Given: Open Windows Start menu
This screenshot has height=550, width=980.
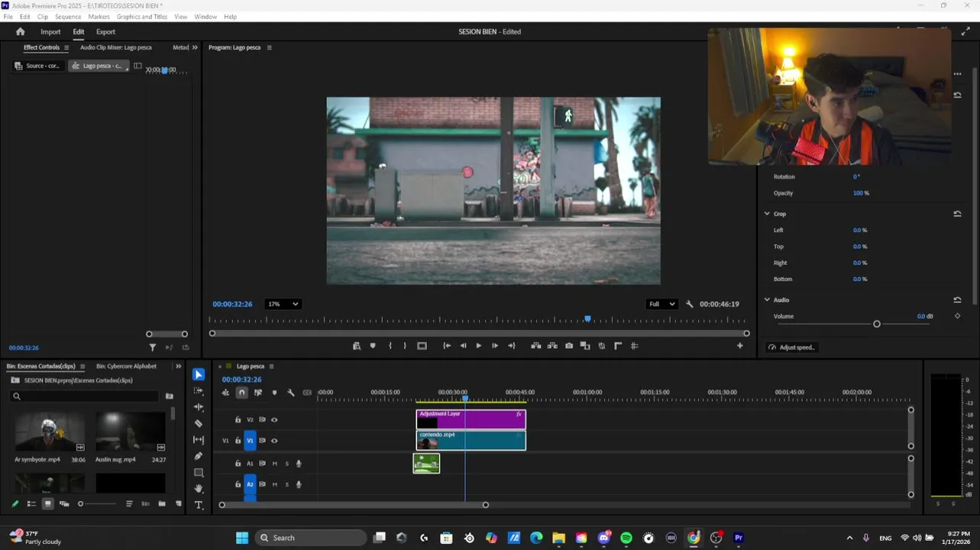Looking at the screenshot, I should (x=242, y=538).
